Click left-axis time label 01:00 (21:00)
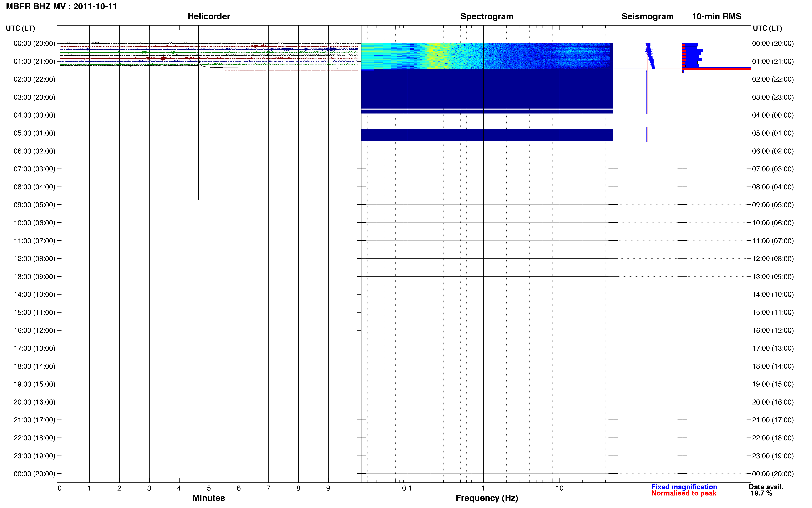The width and height of the screenshot is (812, 508). point(34,62)
